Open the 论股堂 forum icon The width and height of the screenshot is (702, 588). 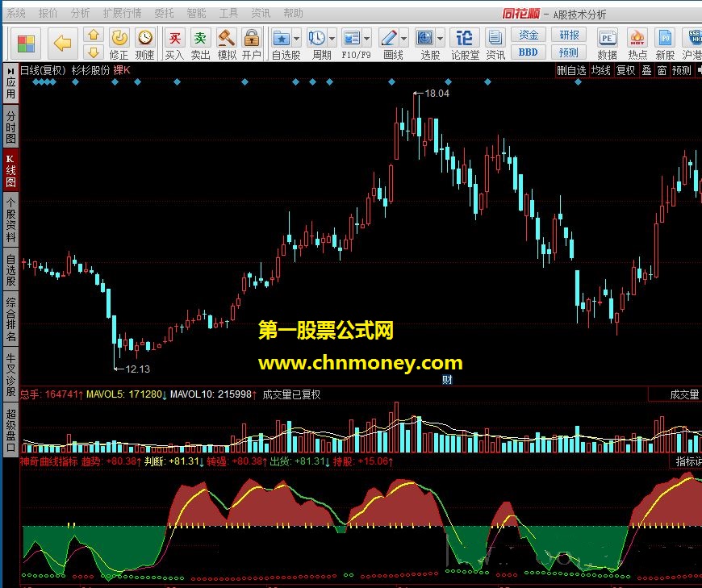pos(465,38)
